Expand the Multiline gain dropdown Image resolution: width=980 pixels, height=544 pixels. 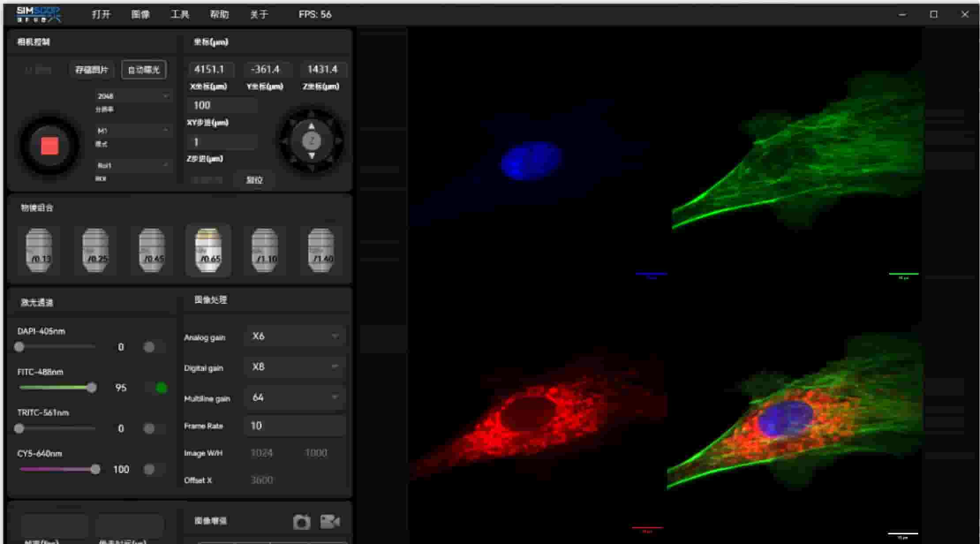294,397
